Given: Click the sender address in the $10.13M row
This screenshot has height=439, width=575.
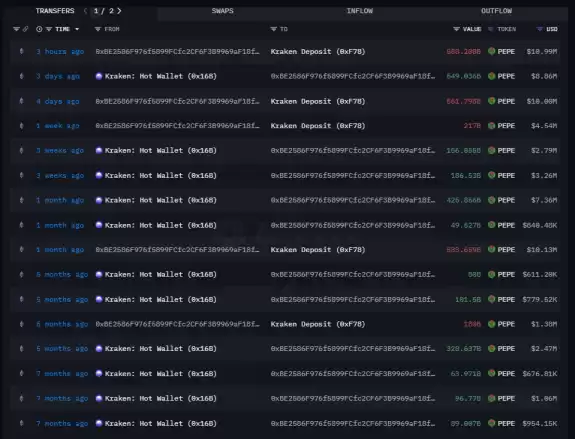Looking at the screenshot, I should 177,250.
